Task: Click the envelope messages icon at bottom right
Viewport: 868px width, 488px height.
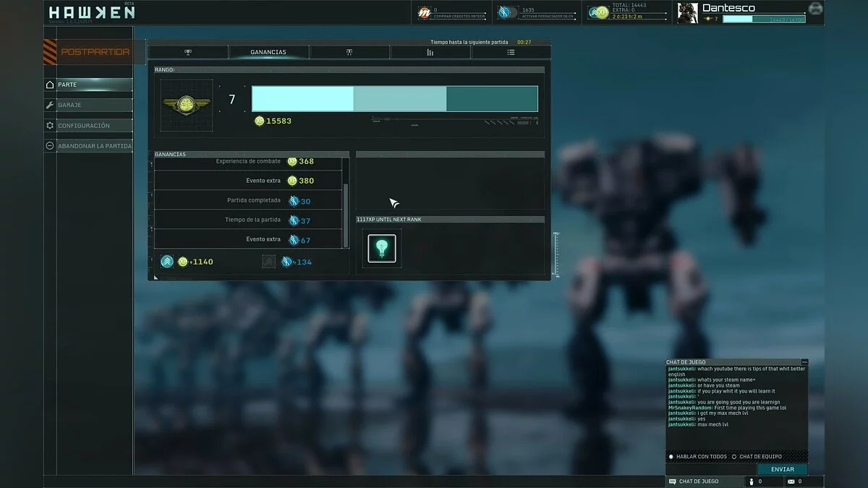Action: tap(791, 481)
